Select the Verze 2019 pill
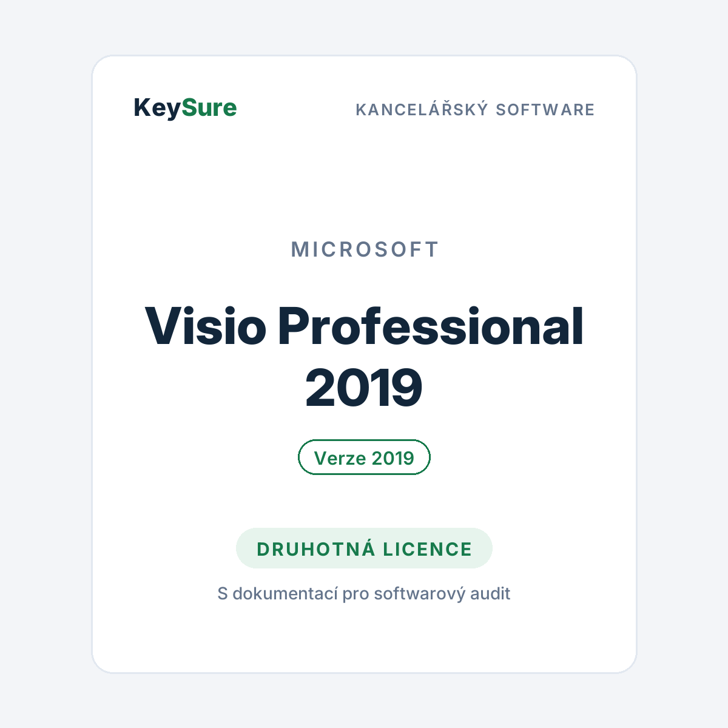The height and width of the screenshot is (728, 728). point(364,457)
